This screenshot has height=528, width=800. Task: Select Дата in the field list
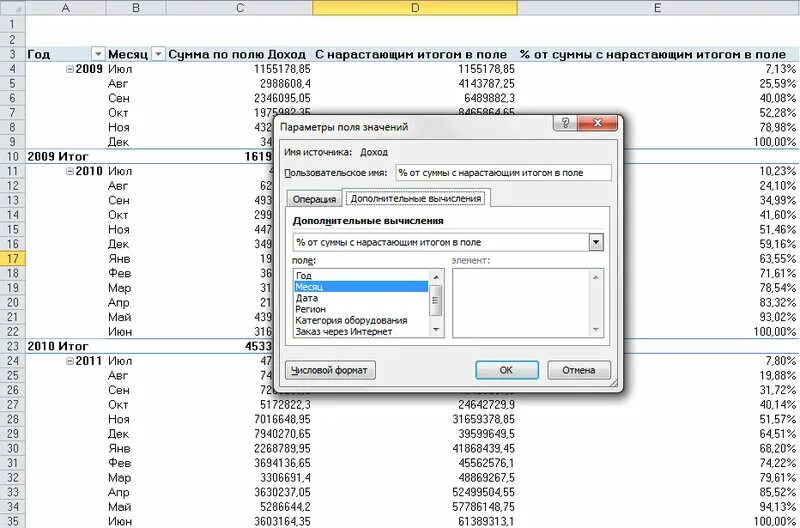click(361, 298)
